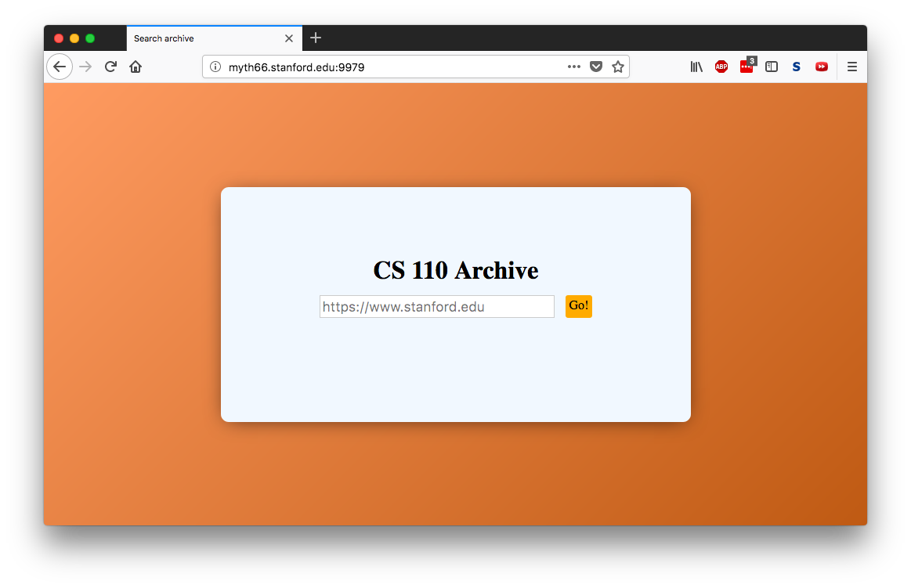The width and height of the screenshot is (911, 588).
Task: Click the forward navigation arrow
Action: (85, 67)
